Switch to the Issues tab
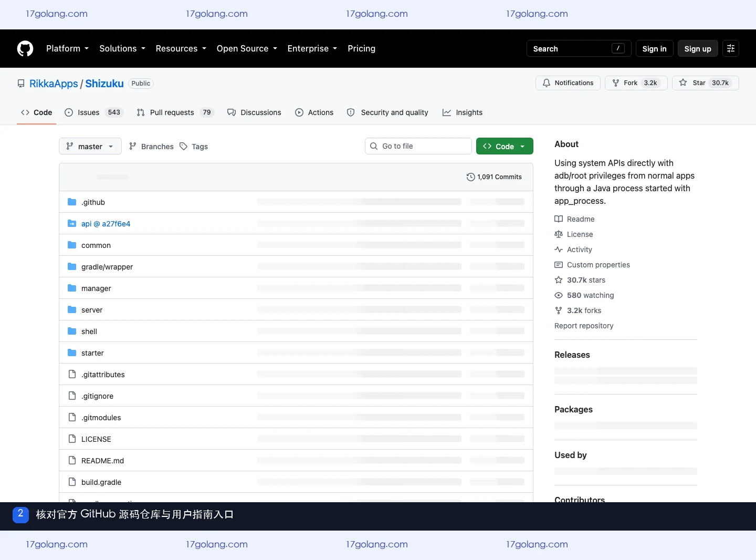This screenshot has height=560, width=756. (x=93, y=112)
